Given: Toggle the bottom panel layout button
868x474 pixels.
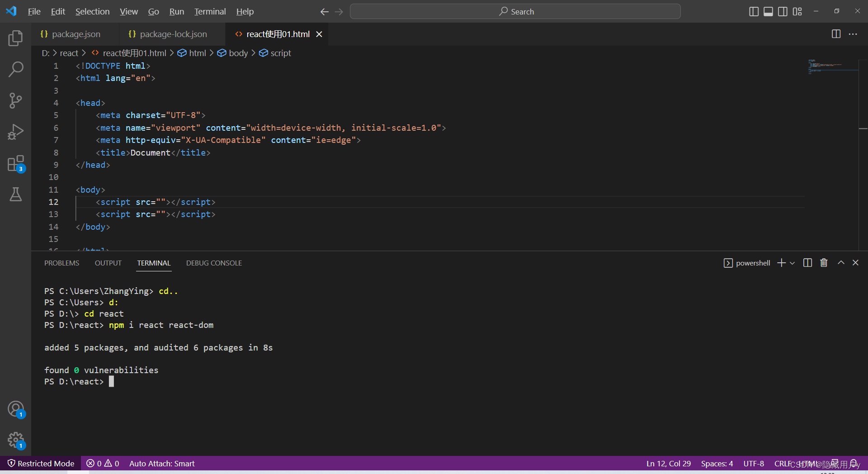Looking at the screenshot, I should [x=768, y=11].
